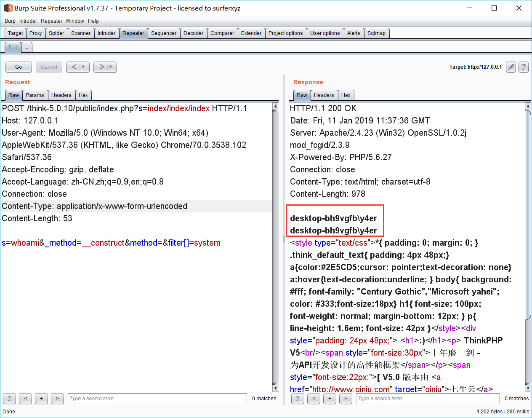
Task: Show the Request Headers tab
Action: tap(61, 95)
